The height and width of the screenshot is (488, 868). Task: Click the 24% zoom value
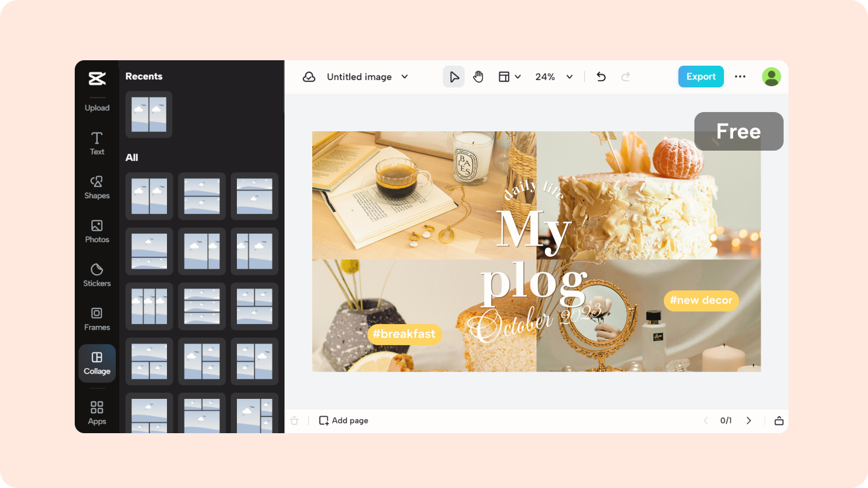point(545,77)
